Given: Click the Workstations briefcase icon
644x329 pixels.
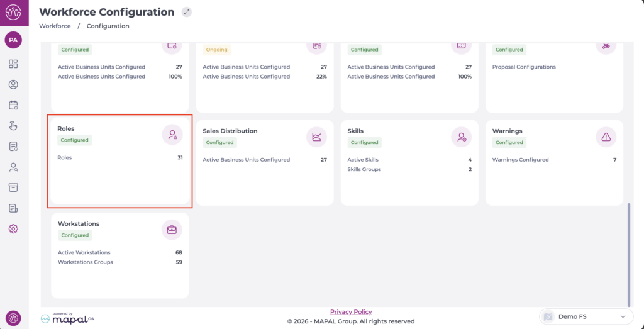Looking at the screenshot, I should 172,230.
